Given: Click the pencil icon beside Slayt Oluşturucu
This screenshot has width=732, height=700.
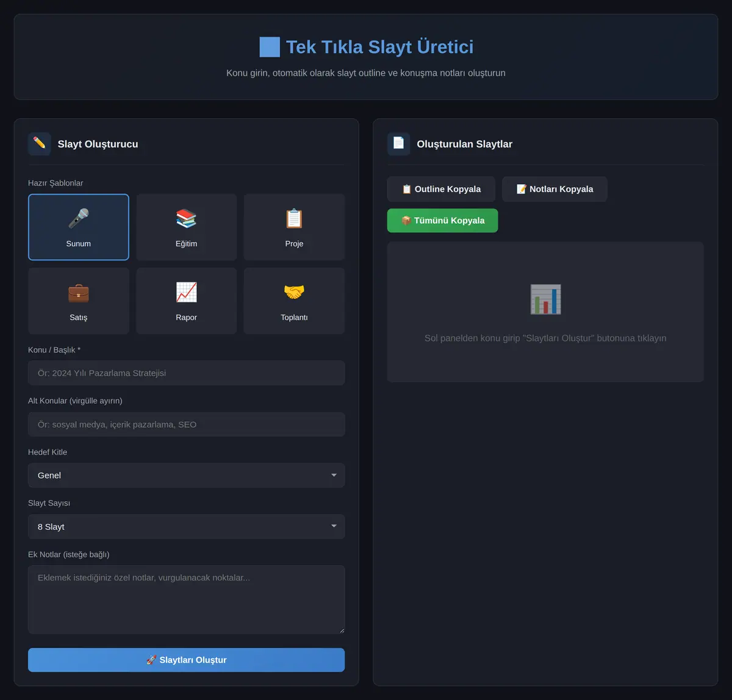Looking at the screenshot, I should [40, 144].
